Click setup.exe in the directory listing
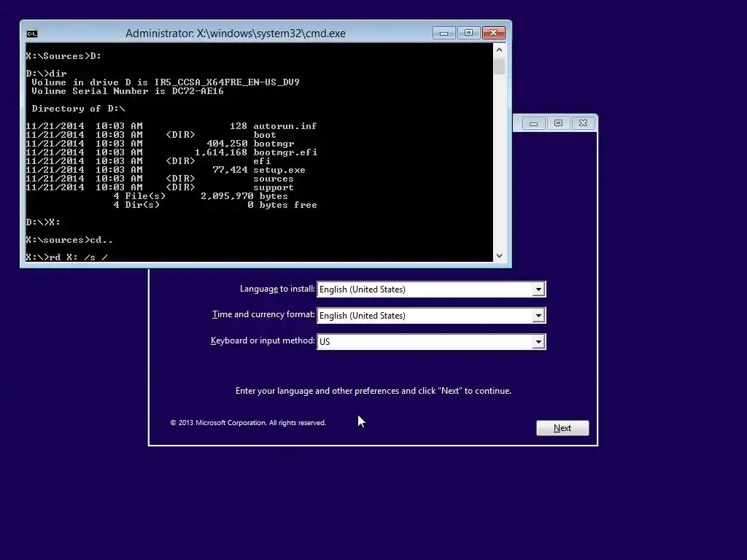 pyautogui.click(x=279, y=170)
